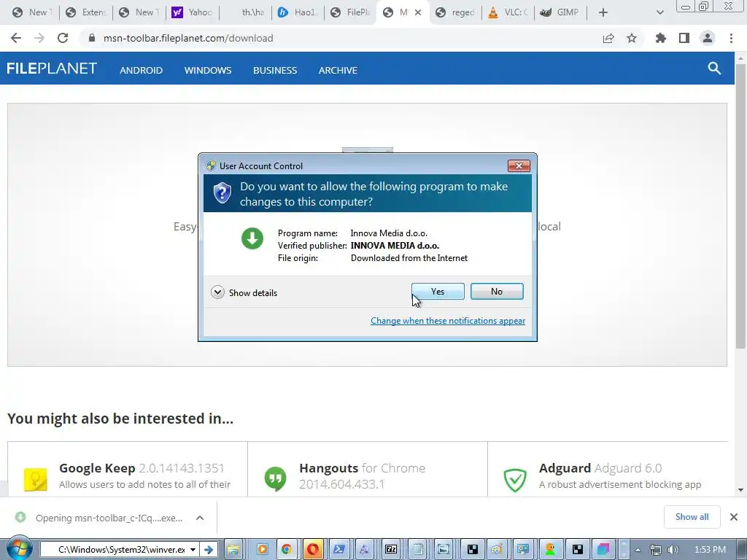747x560 pixels.
Task: Show hidden system tray icons arrow
Action: [x=638, y=550]
